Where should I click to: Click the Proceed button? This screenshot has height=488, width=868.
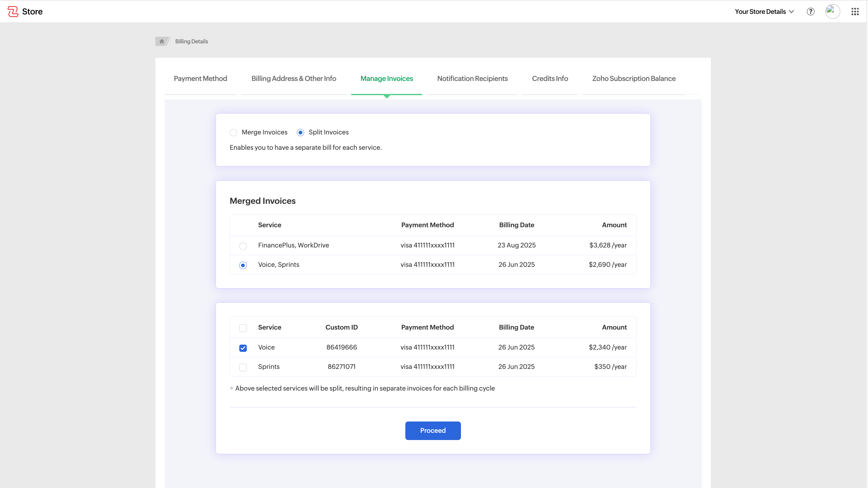[x=433, y=430]
